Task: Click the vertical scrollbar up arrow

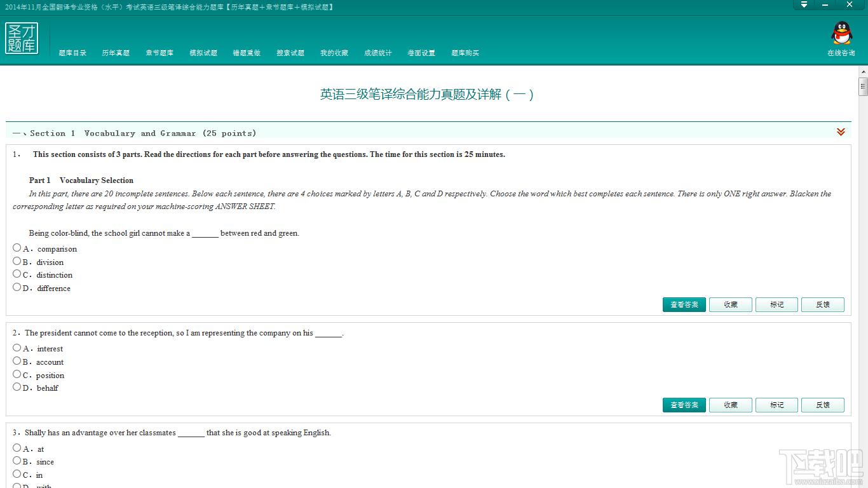Action: [x=863, y=72]
